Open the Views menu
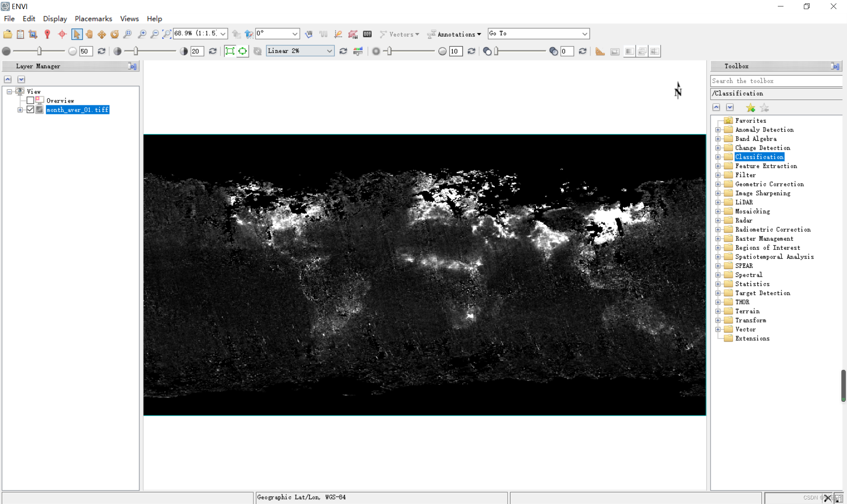 tap(129, 19)
